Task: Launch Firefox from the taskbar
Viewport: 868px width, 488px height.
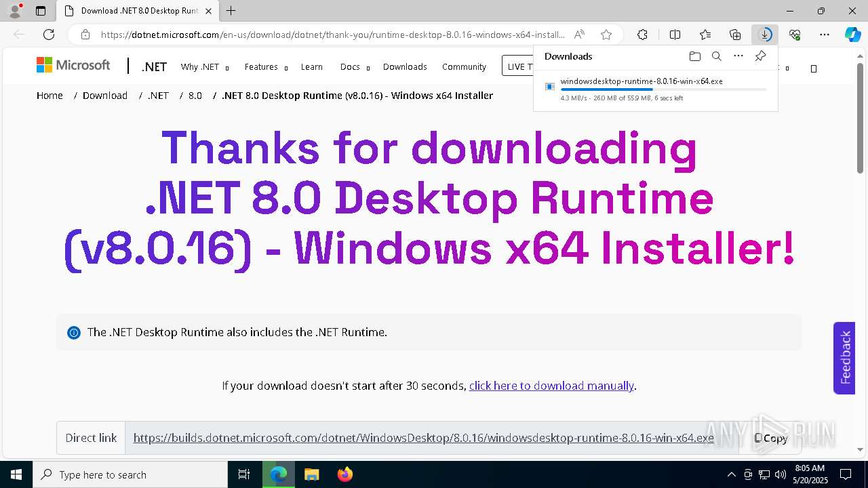Action: 344,474
